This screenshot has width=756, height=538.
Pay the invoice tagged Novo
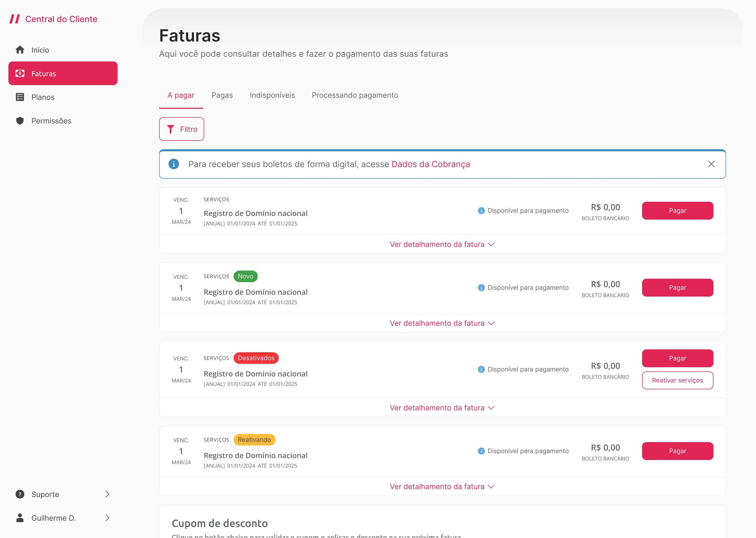tap(678, 288)
